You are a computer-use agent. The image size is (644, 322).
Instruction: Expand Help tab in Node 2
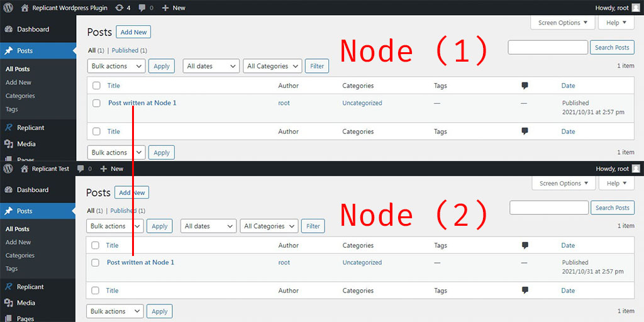pyautogui.click(x=616, y=183)
